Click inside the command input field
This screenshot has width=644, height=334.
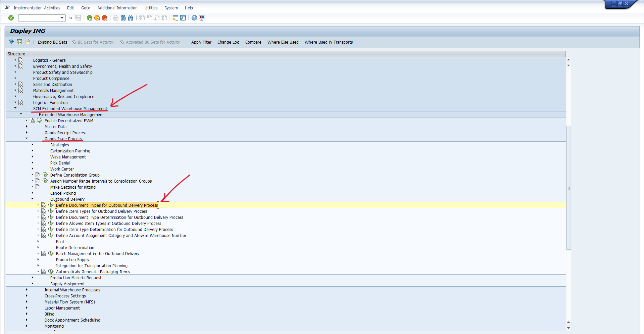click(x=39, y=18)
